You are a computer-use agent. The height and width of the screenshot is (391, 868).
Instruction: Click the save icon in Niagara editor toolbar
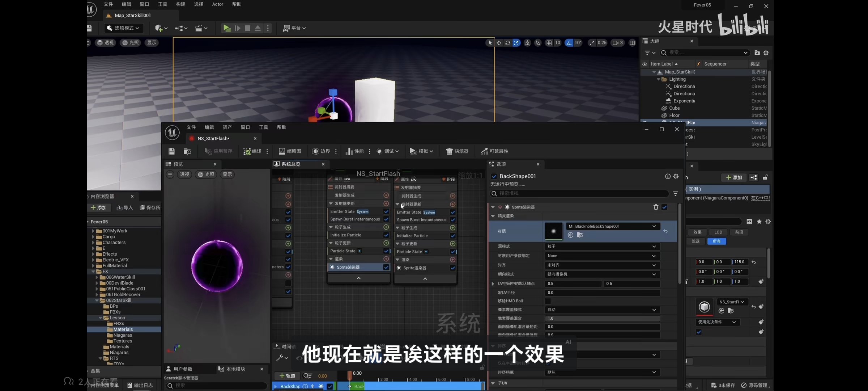171,151
